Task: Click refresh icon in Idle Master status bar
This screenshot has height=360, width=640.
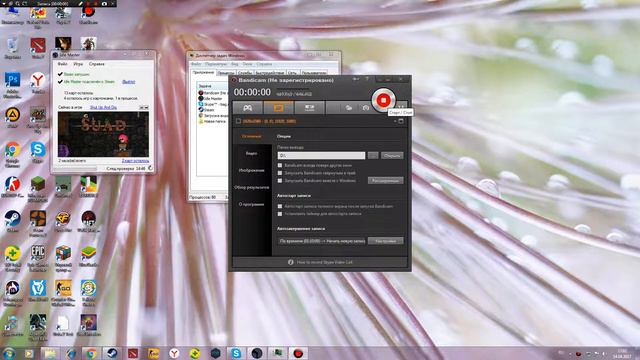Action: coord(150,168)
